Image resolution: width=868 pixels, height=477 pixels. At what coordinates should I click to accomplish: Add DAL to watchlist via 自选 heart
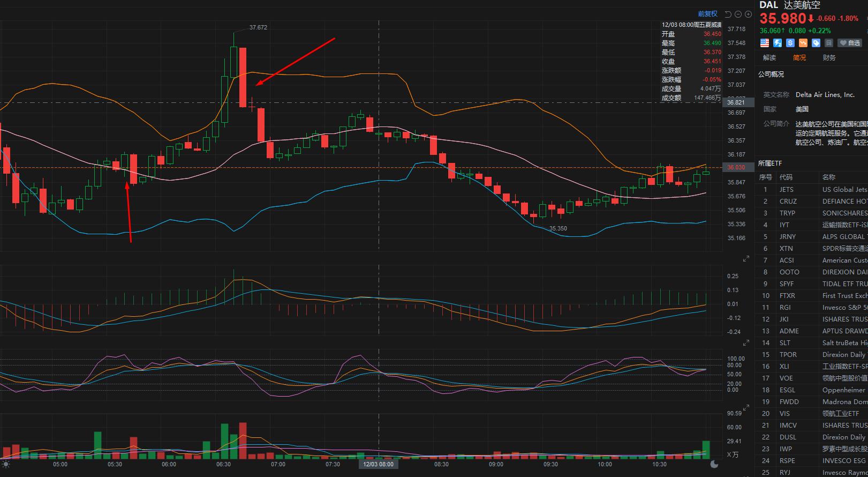point(850,43)
